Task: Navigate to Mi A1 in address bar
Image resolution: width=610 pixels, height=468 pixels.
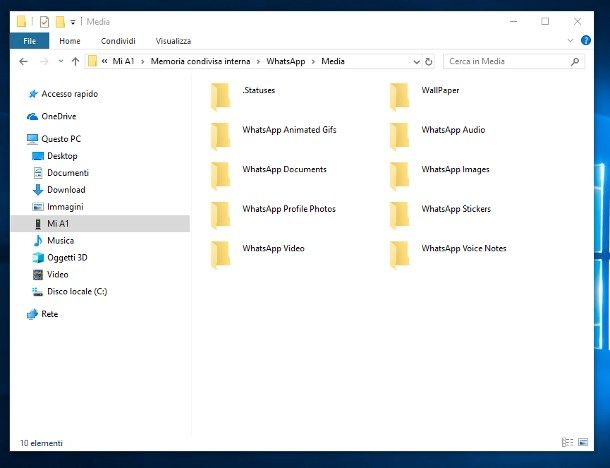Action: 123,61
